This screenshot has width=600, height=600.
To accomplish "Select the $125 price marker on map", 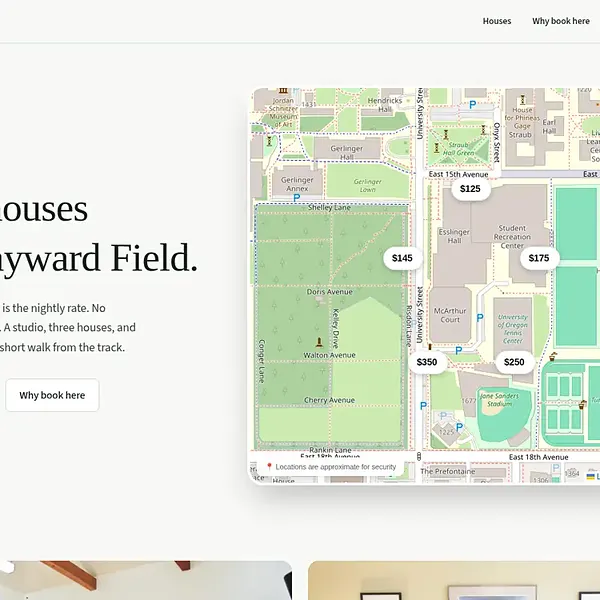I will pyautogui.click(x=470, y=189).
